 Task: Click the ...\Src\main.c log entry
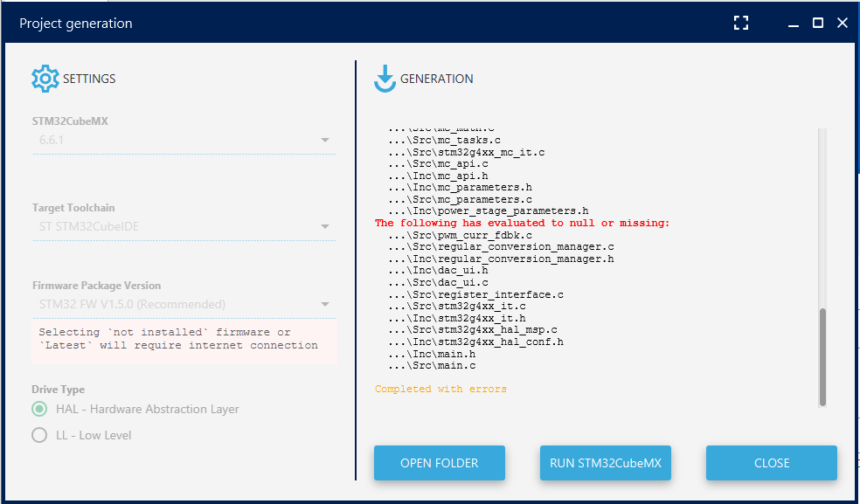point(432,366)
